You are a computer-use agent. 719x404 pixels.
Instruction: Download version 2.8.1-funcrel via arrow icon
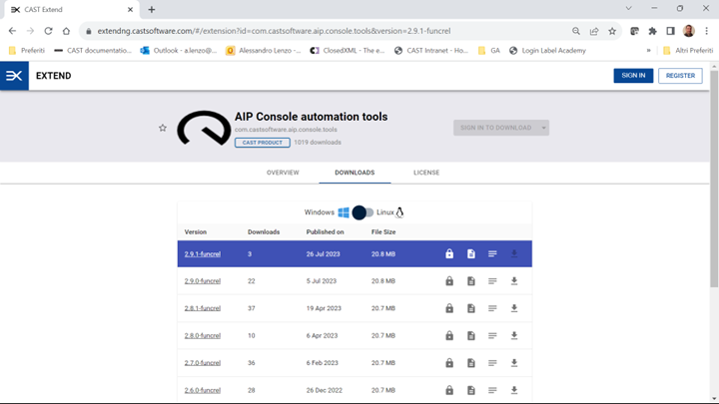514,308
